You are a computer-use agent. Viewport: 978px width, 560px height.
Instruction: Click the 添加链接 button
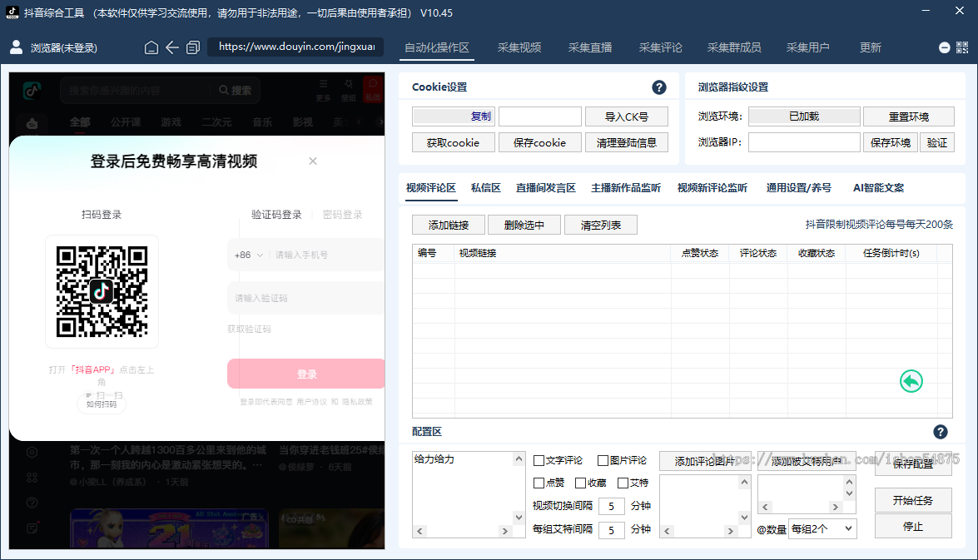pos(449,225)
